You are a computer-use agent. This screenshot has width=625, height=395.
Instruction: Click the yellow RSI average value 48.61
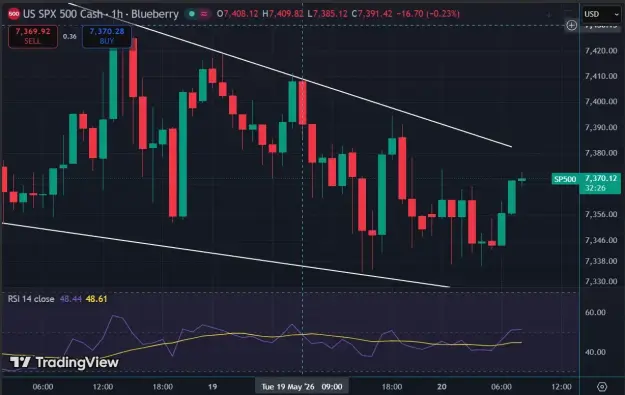coord(96,299)
